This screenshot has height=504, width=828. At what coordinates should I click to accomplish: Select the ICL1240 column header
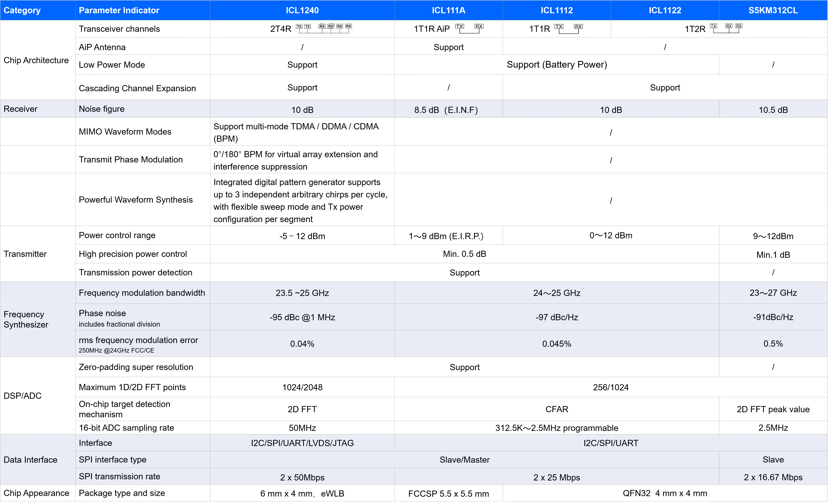[x=302, y=10]
